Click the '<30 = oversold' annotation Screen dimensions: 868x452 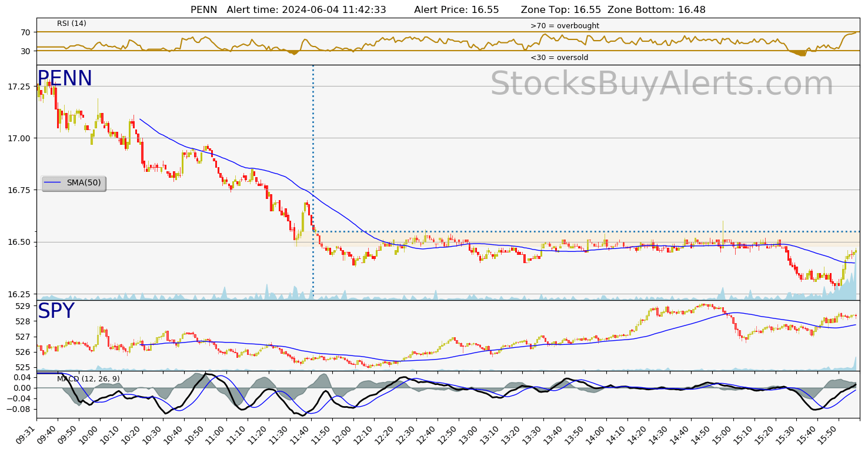click(559, 58)
